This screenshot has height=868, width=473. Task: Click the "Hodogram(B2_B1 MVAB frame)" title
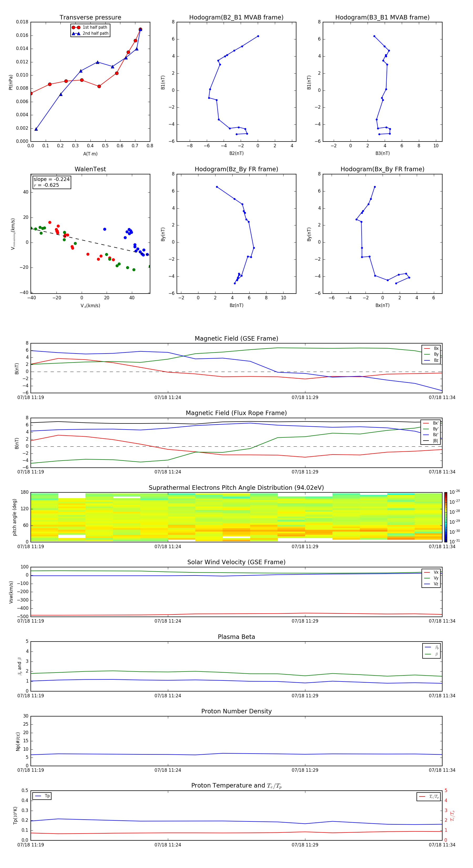(x=236, y=17)
